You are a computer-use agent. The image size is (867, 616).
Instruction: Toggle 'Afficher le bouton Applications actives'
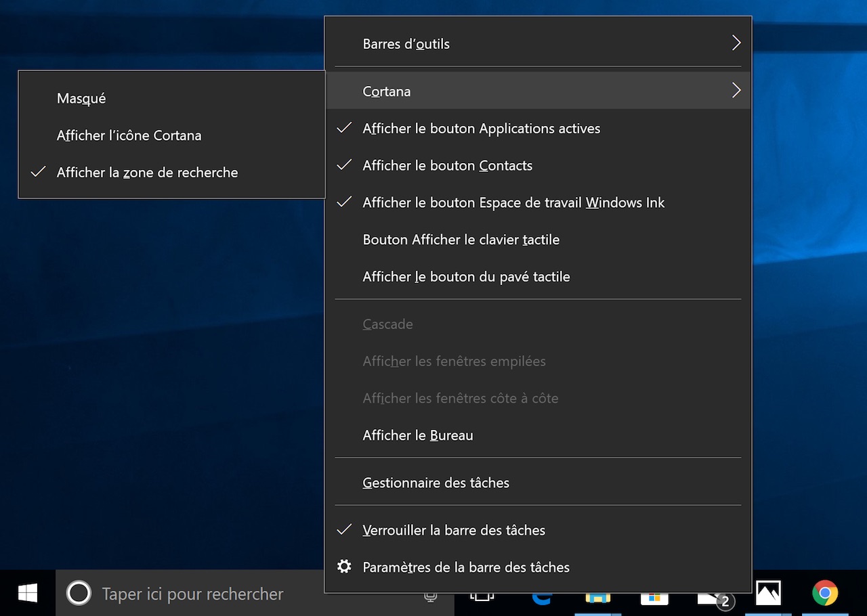point(538,129)
